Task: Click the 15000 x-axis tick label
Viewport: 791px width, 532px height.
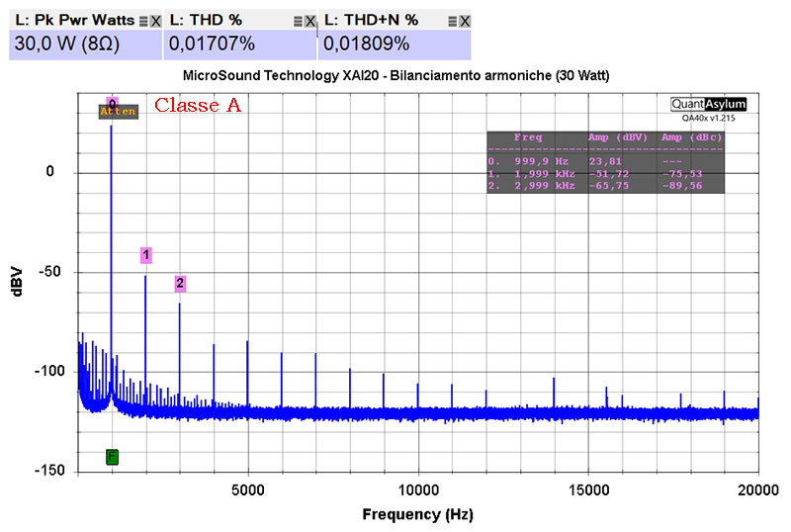Action: (x=588, y=490)
